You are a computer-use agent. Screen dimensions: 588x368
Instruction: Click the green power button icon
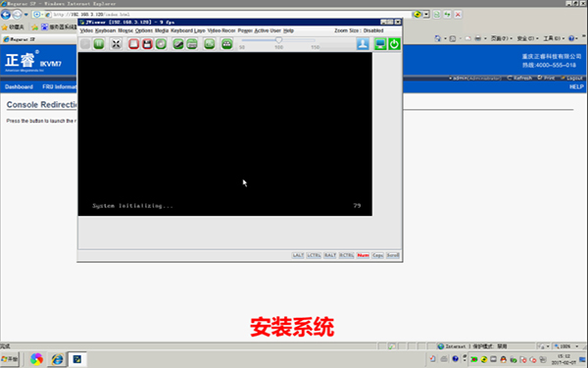pyautogui.click(x=394, y=44)
